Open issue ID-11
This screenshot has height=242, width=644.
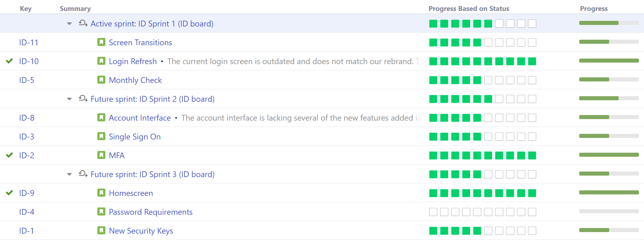28,42
